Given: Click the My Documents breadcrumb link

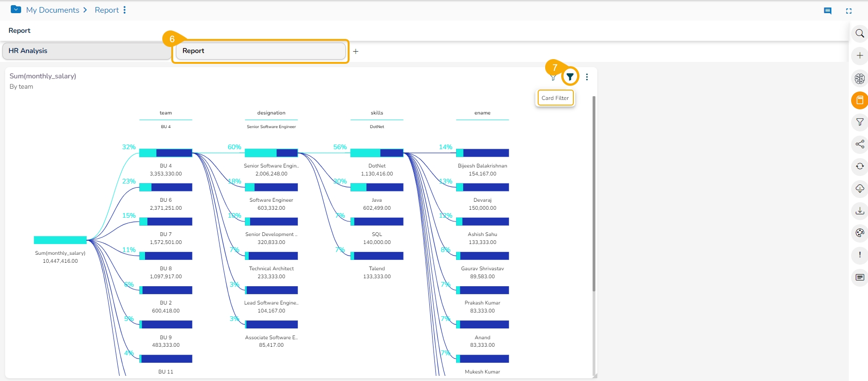Looking at the screenshot, I should (x=53, y=10).
